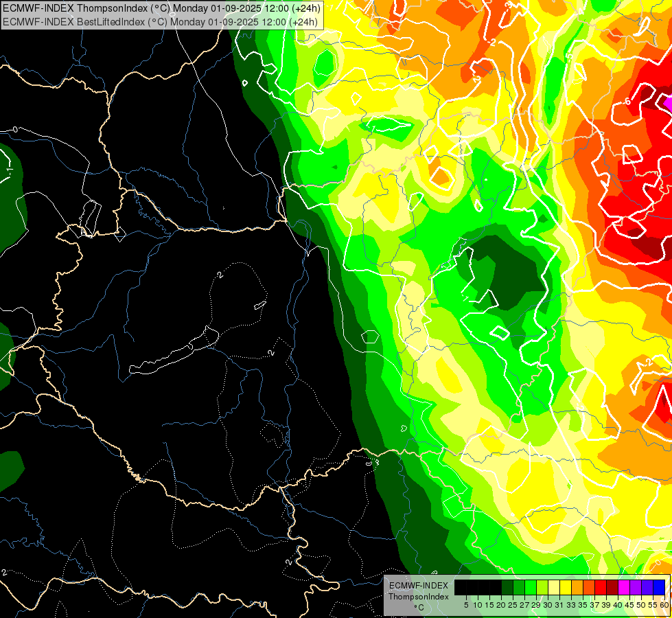Click the yellow legend swatch for 31–33
The height and width of the screenshot is (618, 672).
pyautogui.click(x=566, y=588)
